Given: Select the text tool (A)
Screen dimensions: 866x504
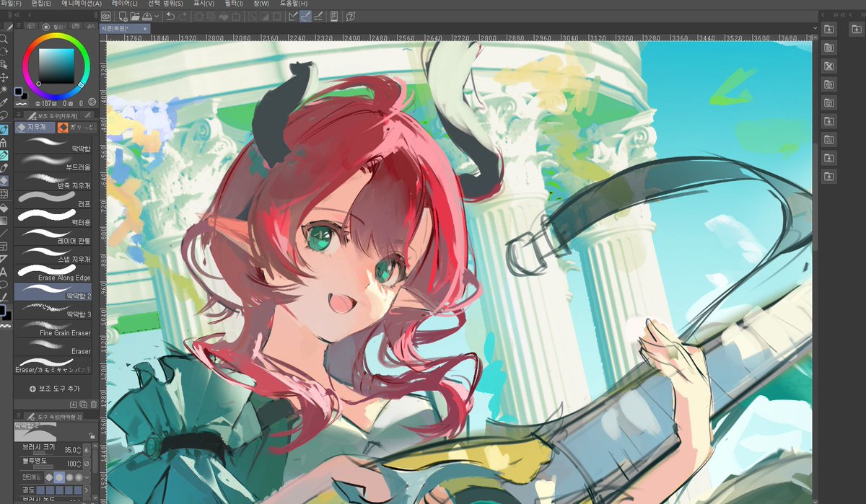Looking at the screenshot, I should point(4,272).
